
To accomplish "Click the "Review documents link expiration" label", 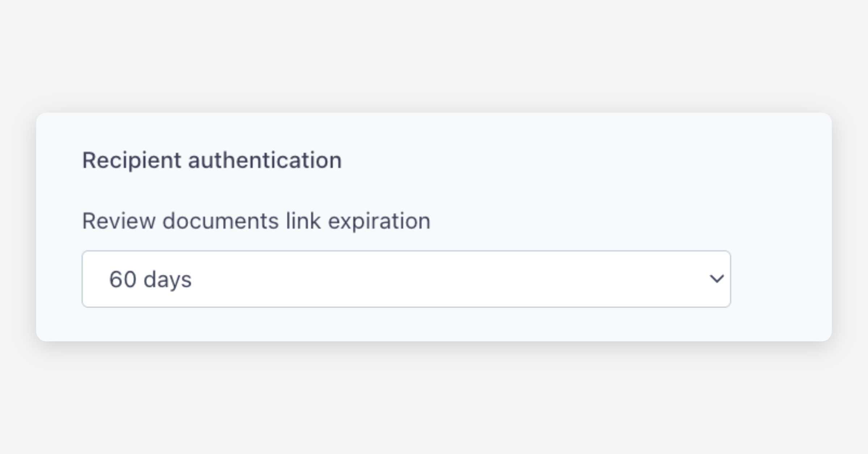I will pyautogui.click(x=256, y=221).
